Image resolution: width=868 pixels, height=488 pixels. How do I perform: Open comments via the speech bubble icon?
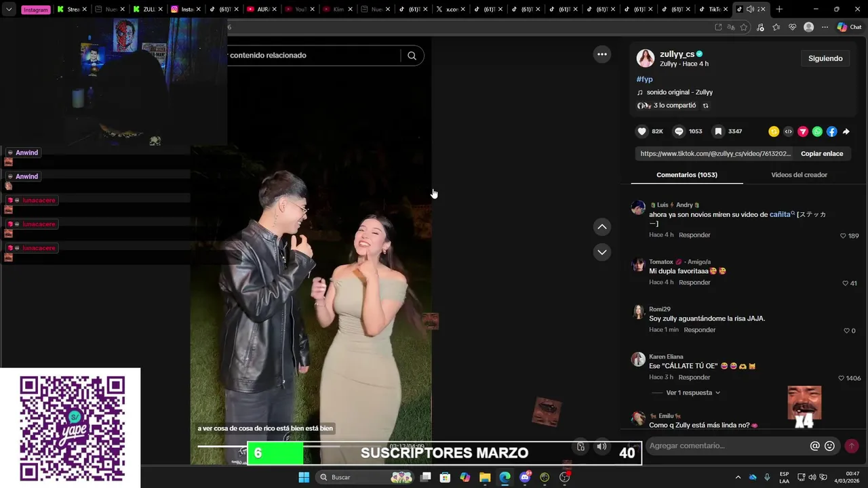[679, 131]
